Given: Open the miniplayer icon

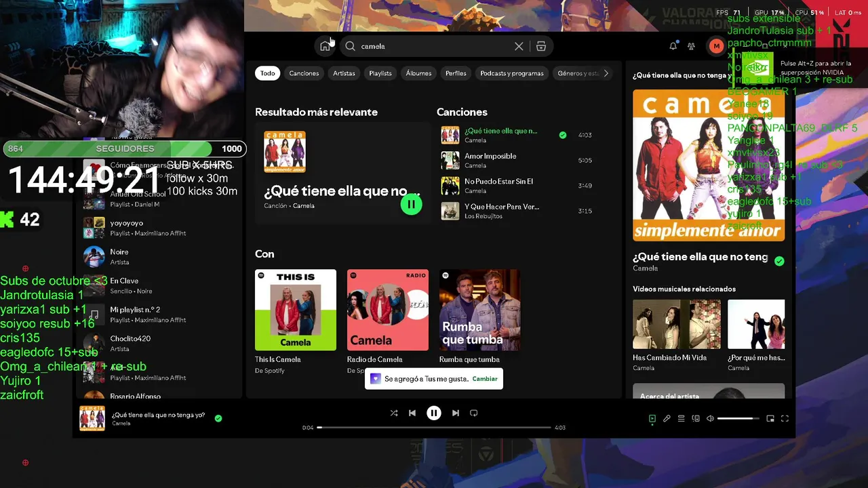Looking at the screenshot, I should 770,419.
